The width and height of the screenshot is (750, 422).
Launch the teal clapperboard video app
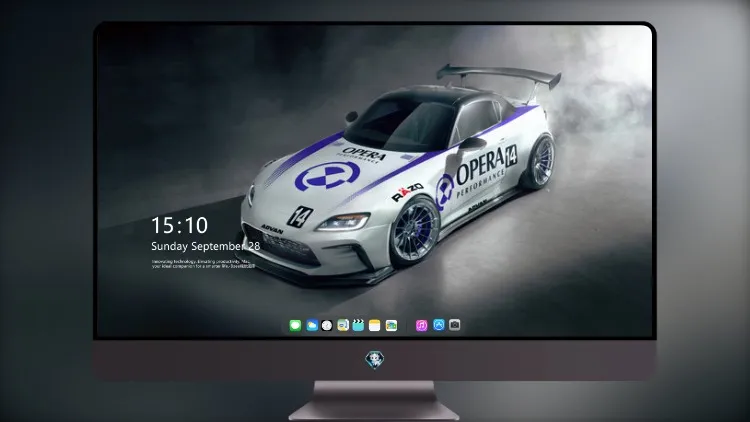coord(358,326)
